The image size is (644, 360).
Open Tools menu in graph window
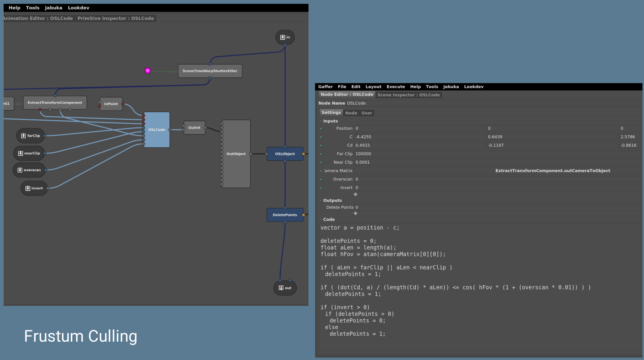pos(33,8)
